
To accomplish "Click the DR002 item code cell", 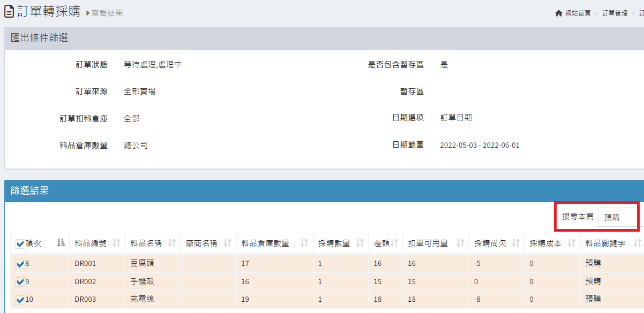I will tap(85, 281).
